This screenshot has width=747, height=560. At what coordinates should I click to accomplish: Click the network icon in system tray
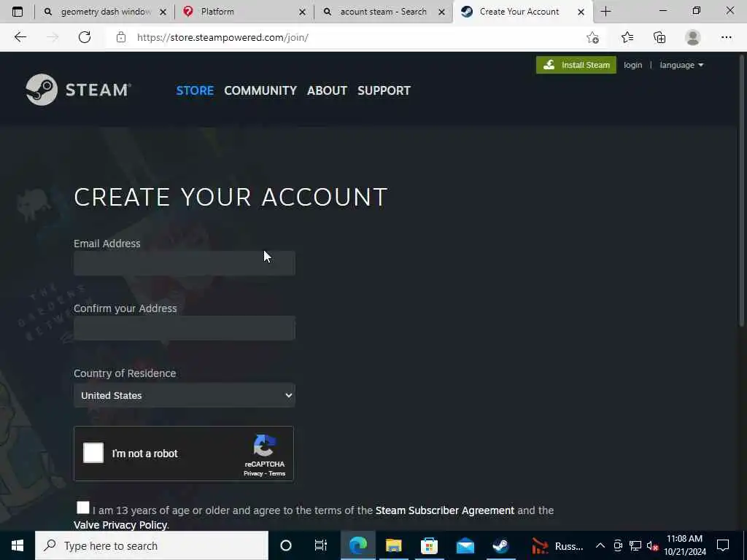tap(635, 545)
